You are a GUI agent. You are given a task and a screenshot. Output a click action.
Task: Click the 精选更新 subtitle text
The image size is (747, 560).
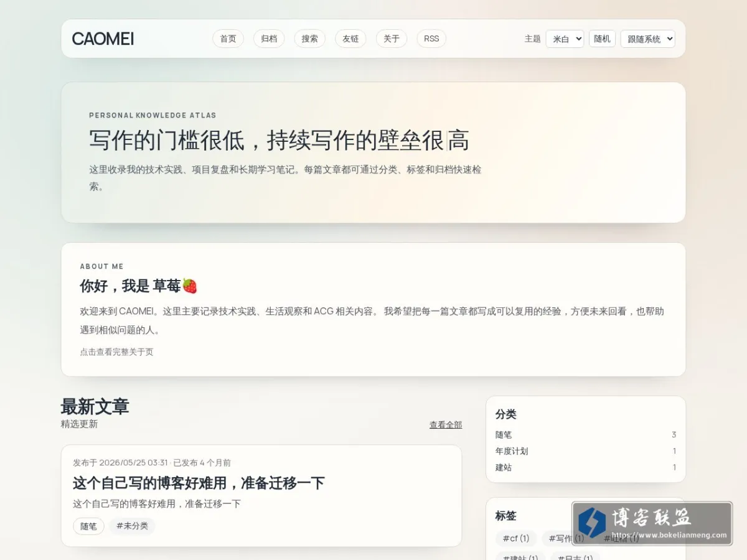pos(79,424)
